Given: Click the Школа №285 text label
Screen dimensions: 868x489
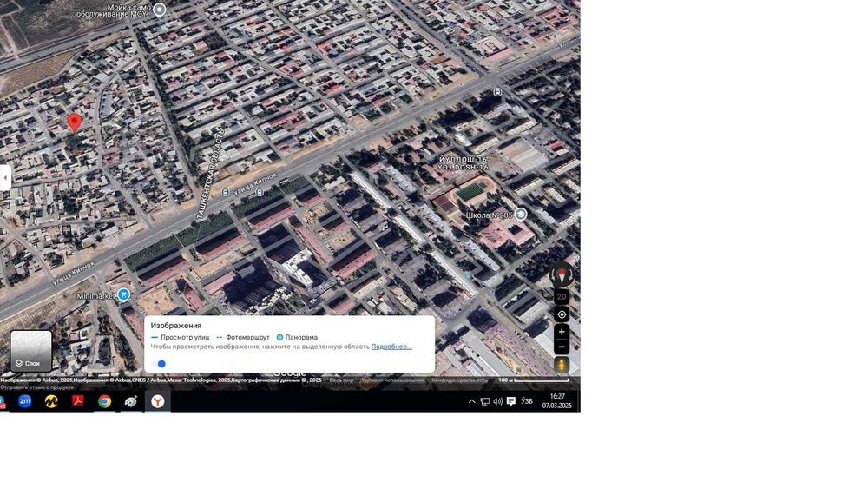Looking at the screenshot, I should (490, 215).
